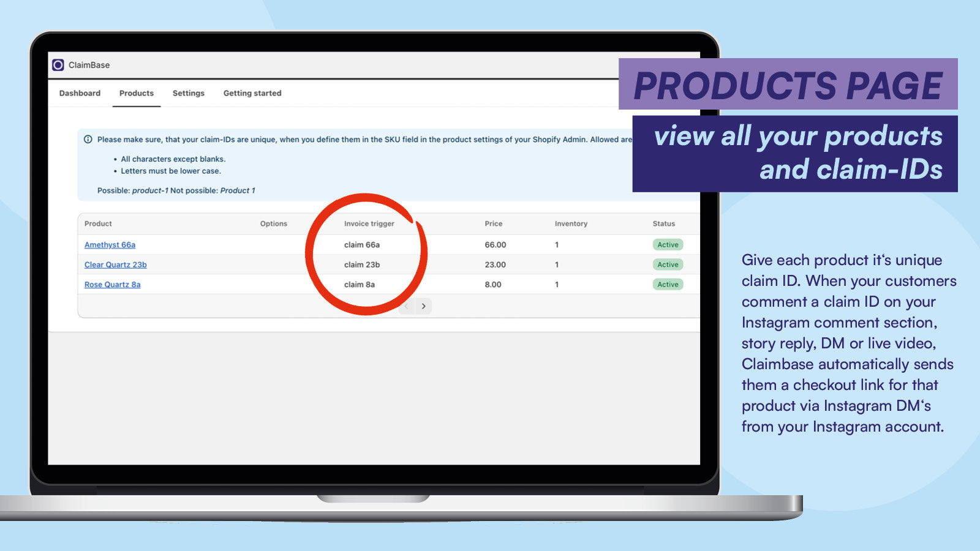This screenshot has width=980, height=551.
Task: Click the price value 23.00
Action: tap(496, 264)
